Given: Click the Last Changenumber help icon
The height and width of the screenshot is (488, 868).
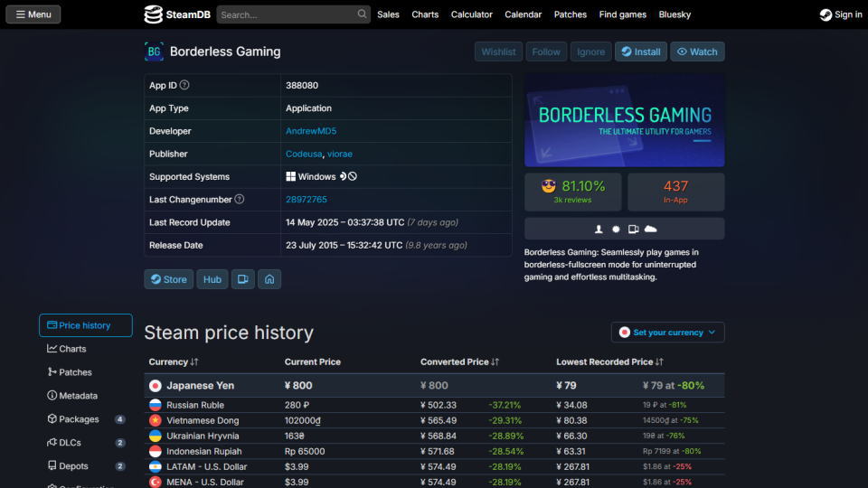Looking at the screenshot, I should (x=239, y=199).
